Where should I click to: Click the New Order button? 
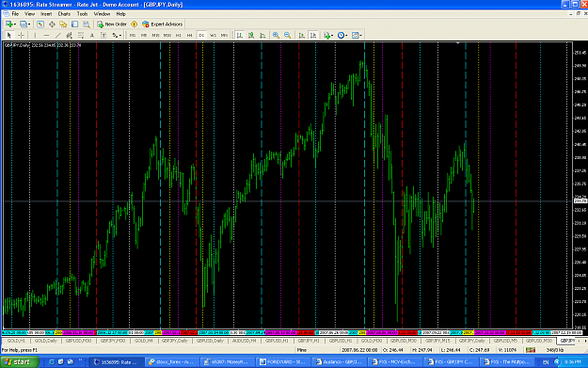pos(112,24)
